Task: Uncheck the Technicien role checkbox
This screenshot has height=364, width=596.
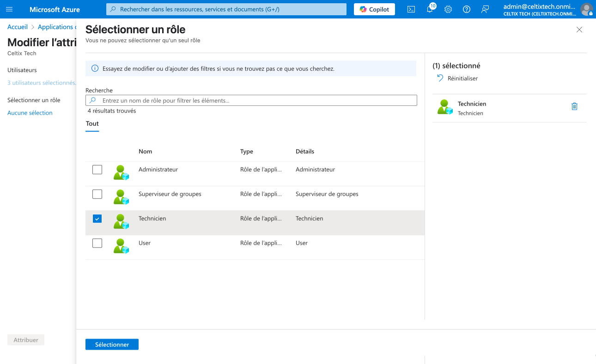Action: click(x=97, y=218)
